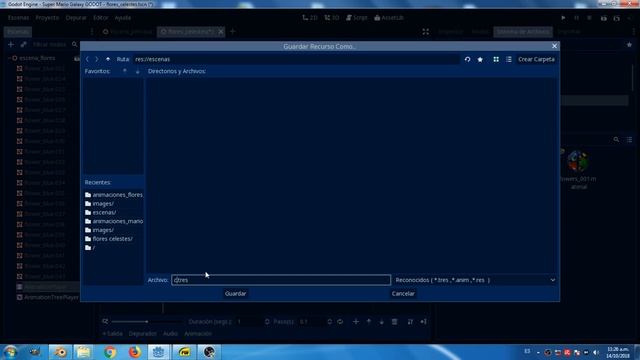Open the Escenas menu in Godot
640x360 pixels.
[18, 18]
